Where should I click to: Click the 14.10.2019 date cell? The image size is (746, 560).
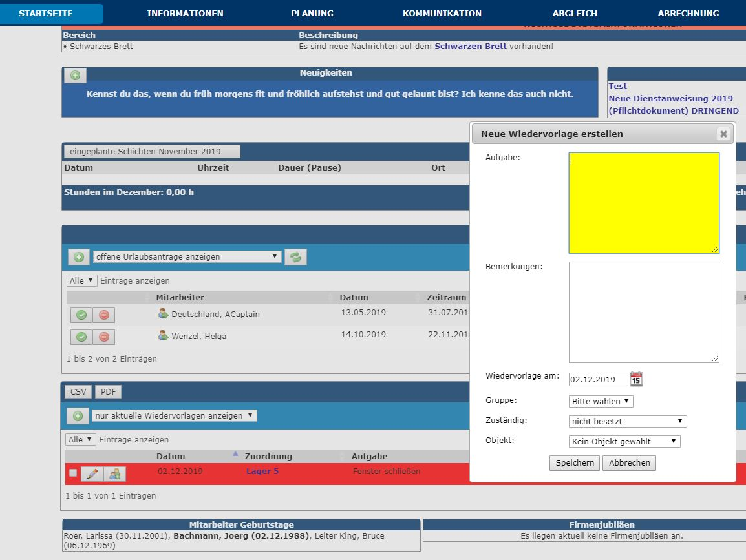coord(363,334)
